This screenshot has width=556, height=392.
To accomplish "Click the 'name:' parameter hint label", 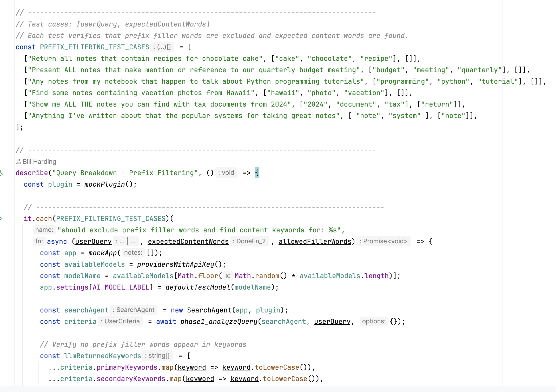I will tap(44, 230).
